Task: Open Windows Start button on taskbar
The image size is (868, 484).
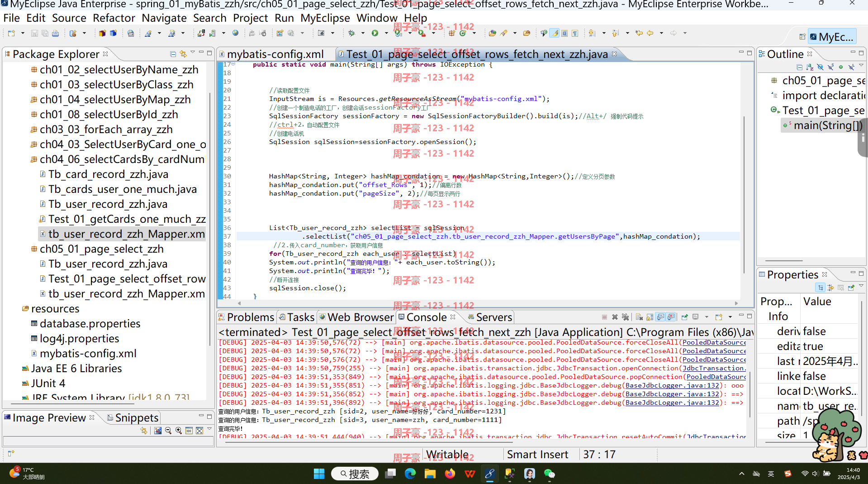Action: pyautogui.click(x=319, y=474)
